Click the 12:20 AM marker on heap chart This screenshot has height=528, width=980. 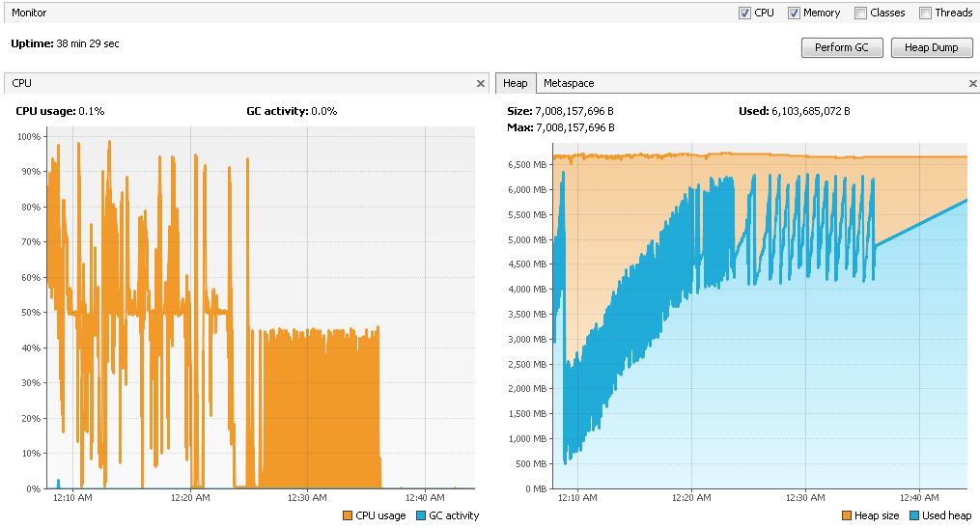click(x=691, y=498)
